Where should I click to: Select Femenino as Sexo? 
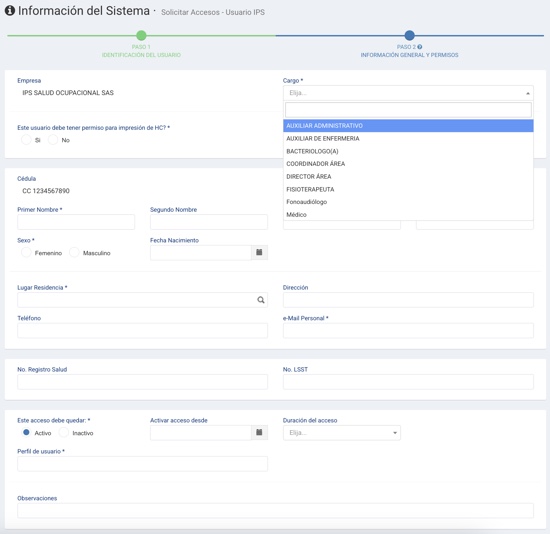26,253
